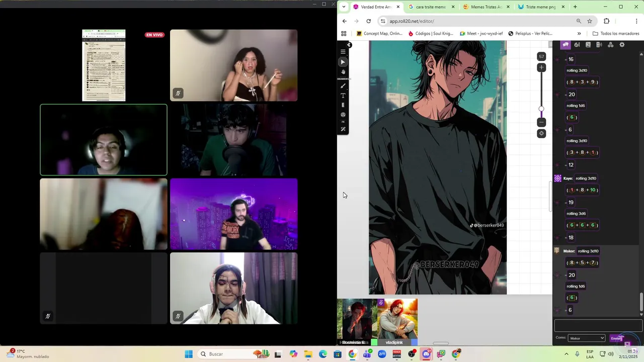Toggle the sidebar collapse handle near chat
The width and height of the screenshot is (644, 362).
tap(551, 45)
